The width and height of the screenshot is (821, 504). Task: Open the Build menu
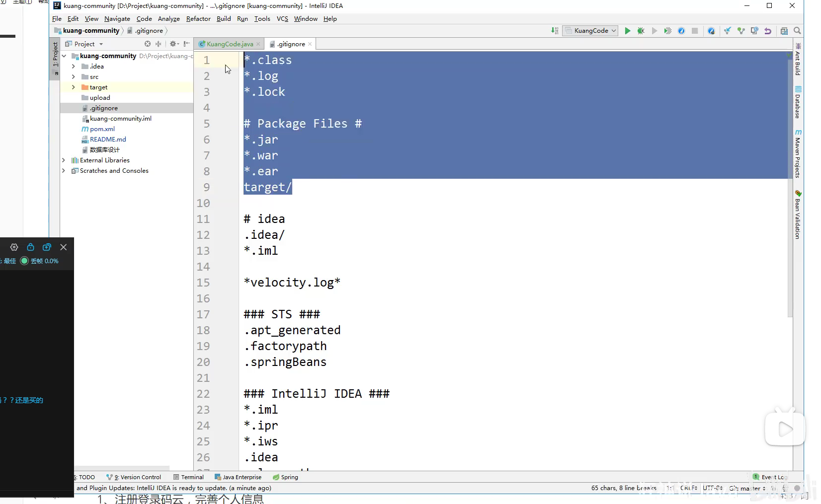point(224,18)
